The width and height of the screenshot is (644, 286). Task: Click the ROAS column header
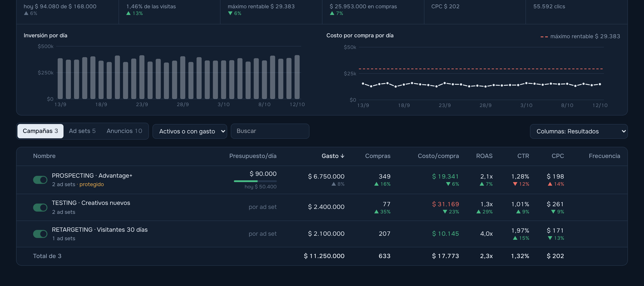484,156
